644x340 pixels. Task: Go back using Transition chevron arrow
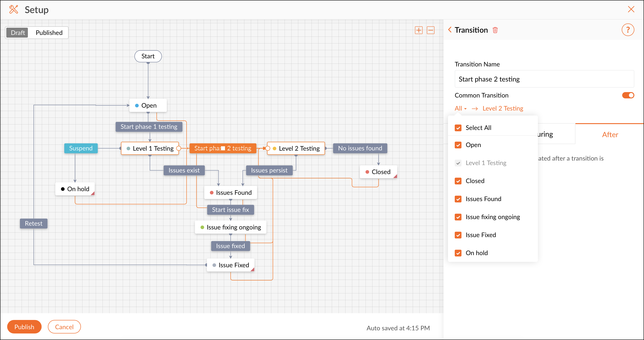click(x=450, y=30)
